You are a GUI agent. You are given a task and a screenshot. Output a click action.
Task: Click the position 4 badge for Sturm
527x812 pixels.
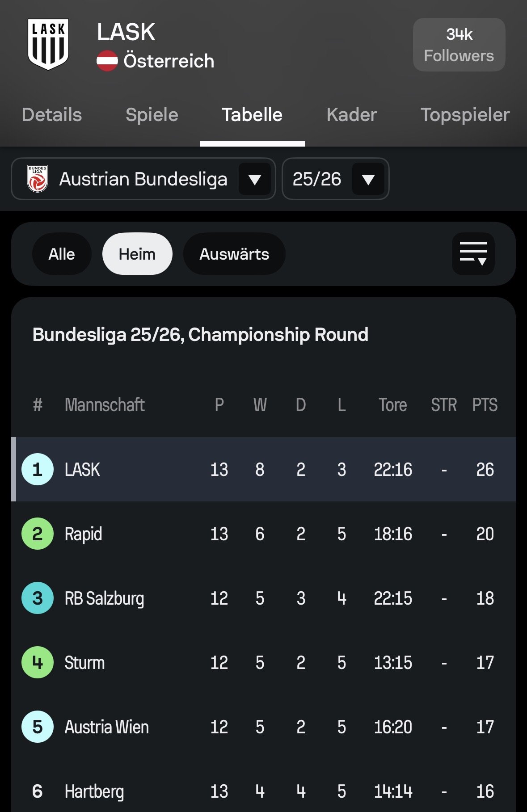pos(38,662)
